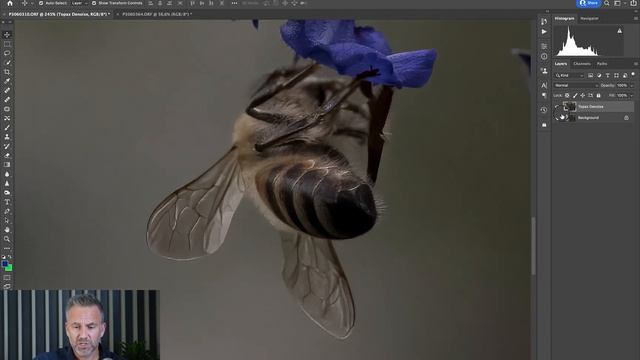640x360 pixels.
Task: Open the Character panel icon
Action: [544, 85]
